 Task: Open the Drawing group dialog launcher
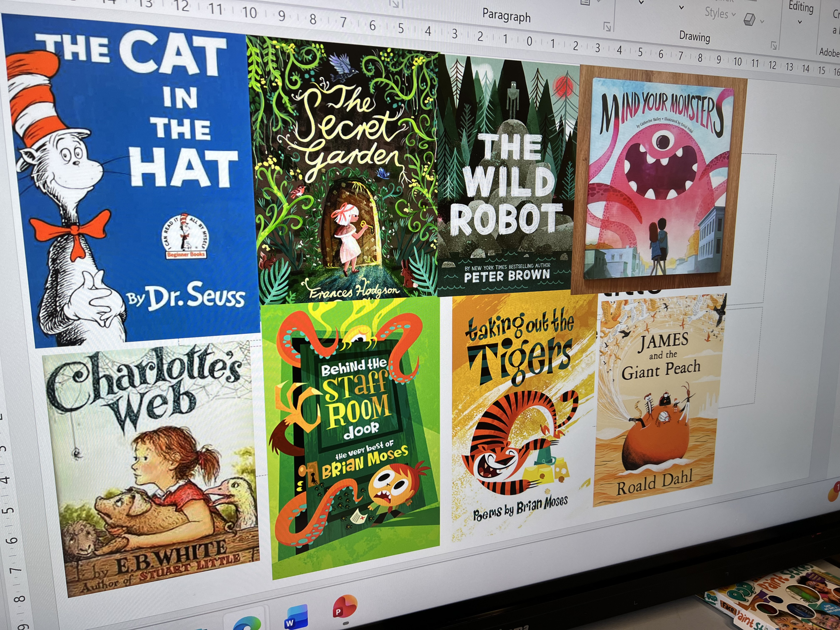coord(773,46)
